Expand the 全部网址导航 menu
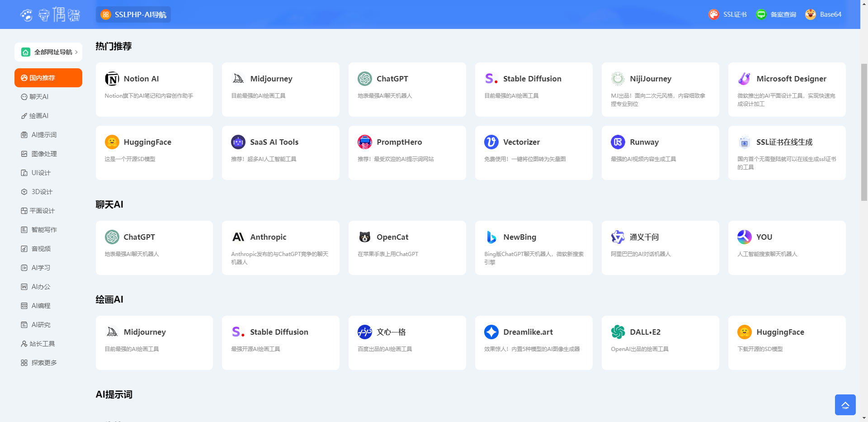This screenshot has width=868, height=422. (x=48, y=52)
